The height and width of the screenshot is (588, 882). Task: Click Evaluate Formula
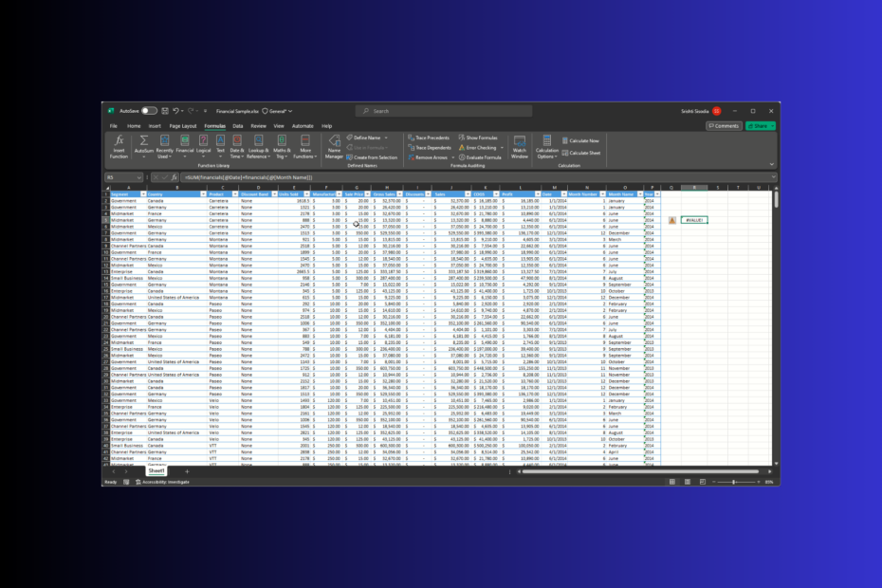484,157
